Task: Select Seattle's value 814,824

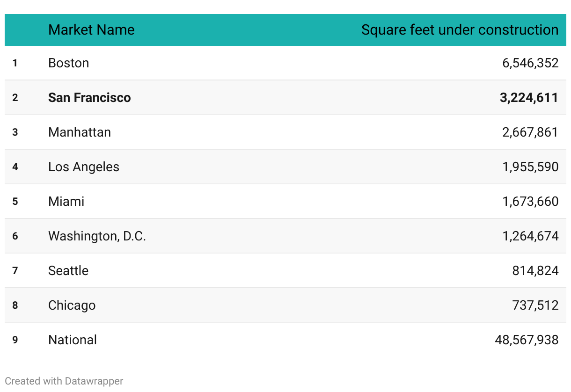Action: [x=535, y=271]
